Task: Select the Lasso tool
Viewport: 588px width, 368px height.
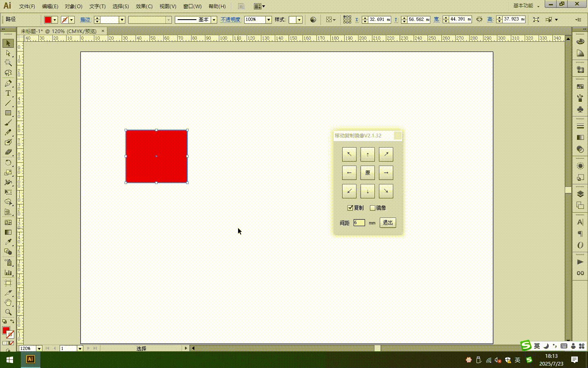Action: click(8, 73)
